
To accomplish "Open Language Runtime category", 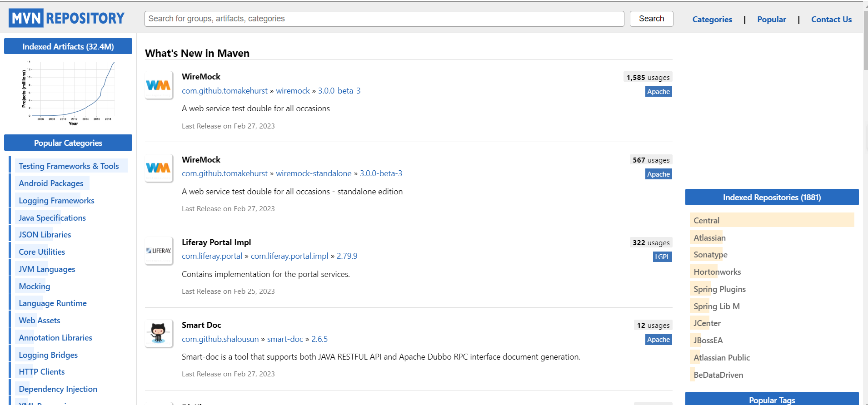I will click(x=53, y=303).
